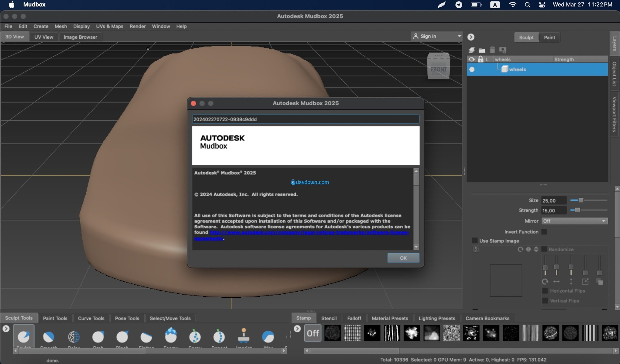Image resolution: width=620 pixels, height=364 pixels.
Task: Click the stamp vertical mirror icon
Action: click(x=536, y=249)
